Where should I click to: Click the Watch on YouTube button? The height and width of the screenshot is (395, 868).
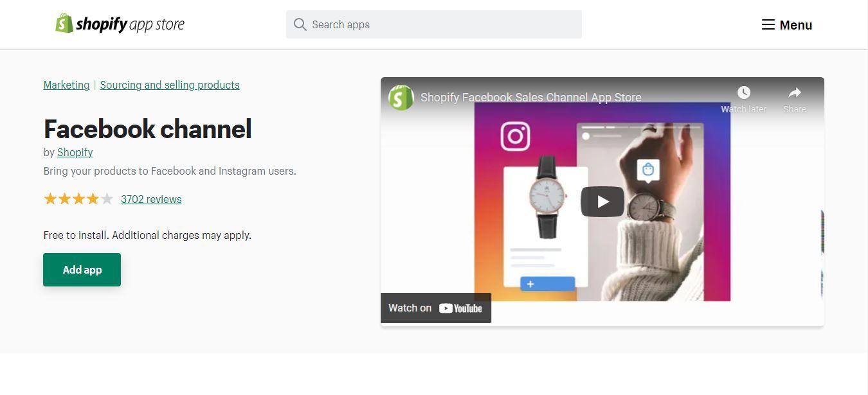(436, 308)
